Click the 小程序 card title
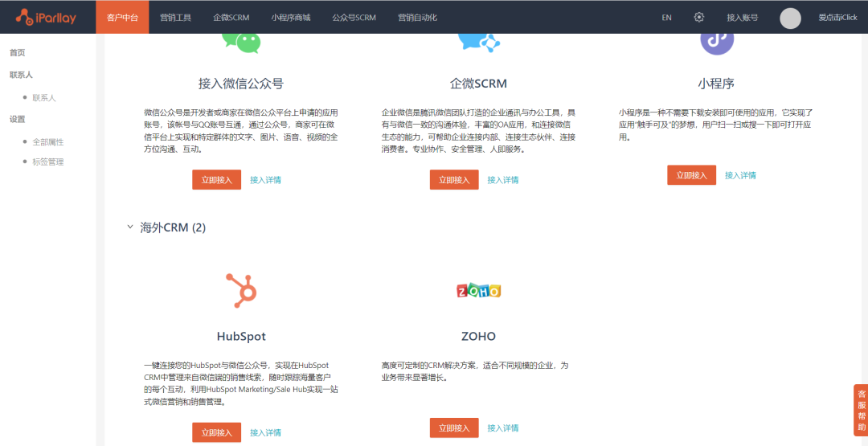The width and height of the screenshot is (868, 446). click(x=716, y=84)
